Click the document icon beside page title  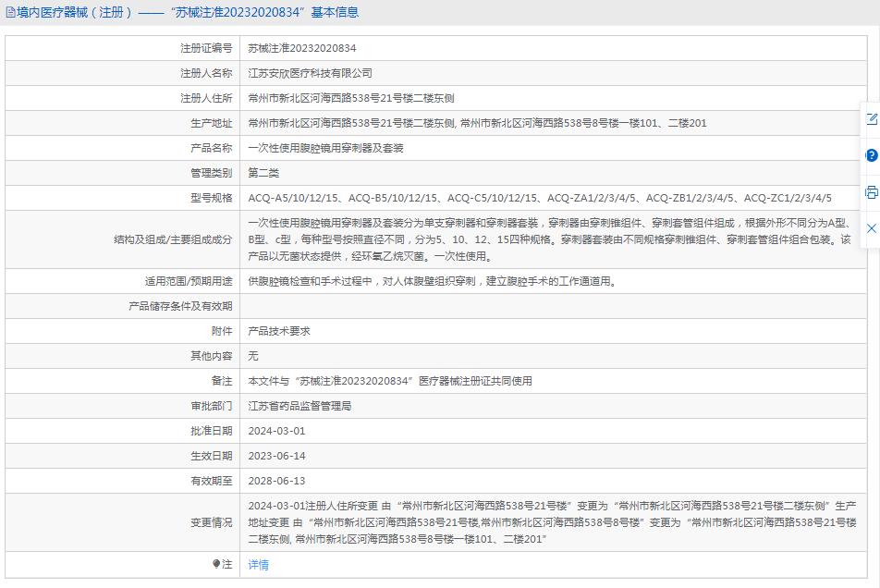(x=10, y=12)
